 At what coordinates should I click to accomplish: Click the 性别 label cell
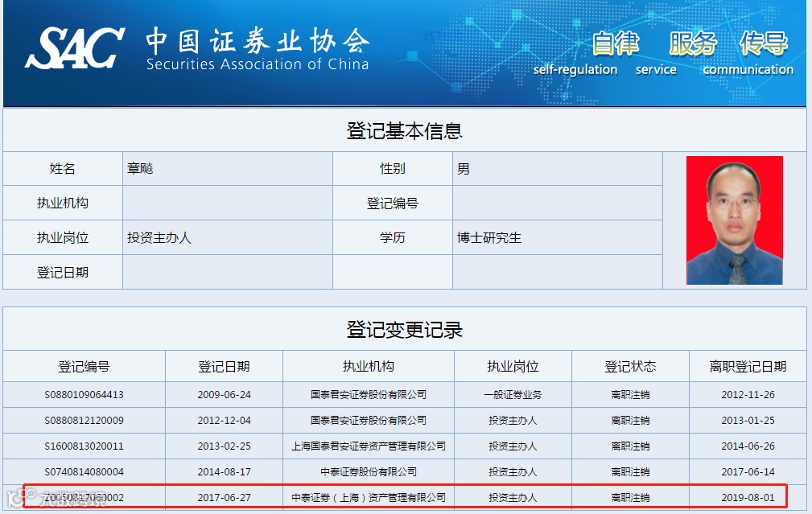[393, 168]
